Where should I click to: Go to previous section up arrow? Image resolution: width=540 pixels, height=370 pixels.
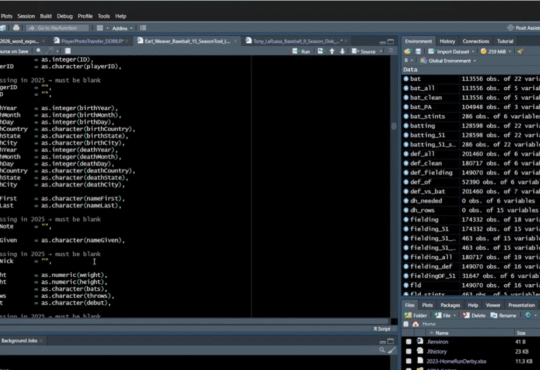332,51
